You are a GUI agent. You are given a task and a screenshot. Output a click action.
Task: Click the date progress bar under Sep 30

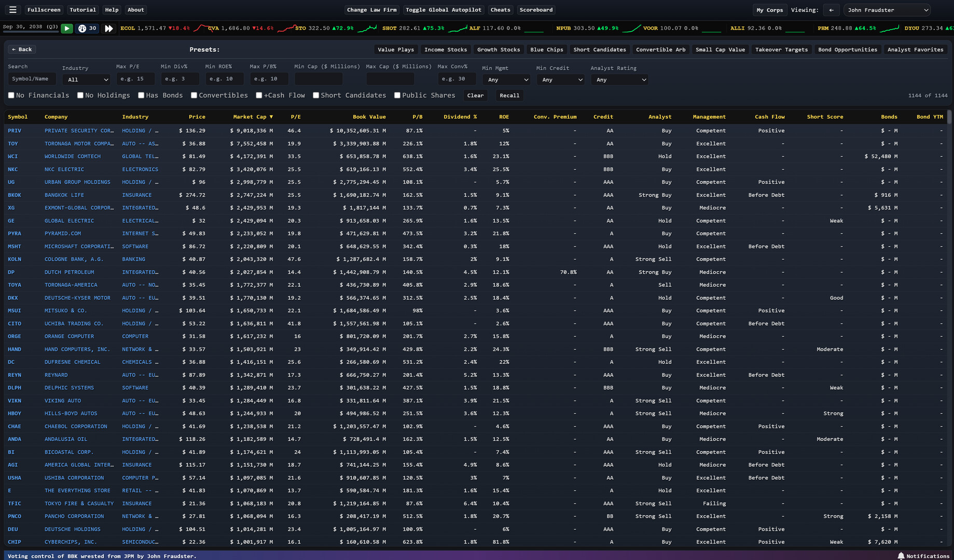pos(30,32)
